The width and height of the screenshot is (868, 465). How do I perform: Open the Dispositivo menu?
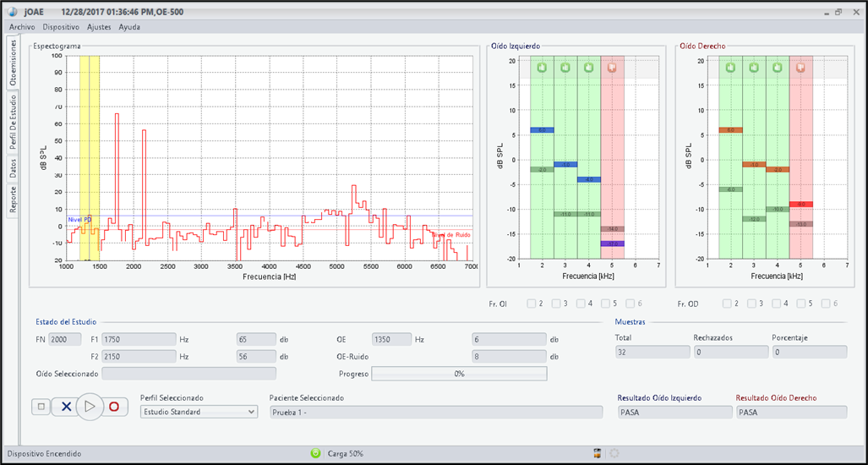(x=61, y=26)
